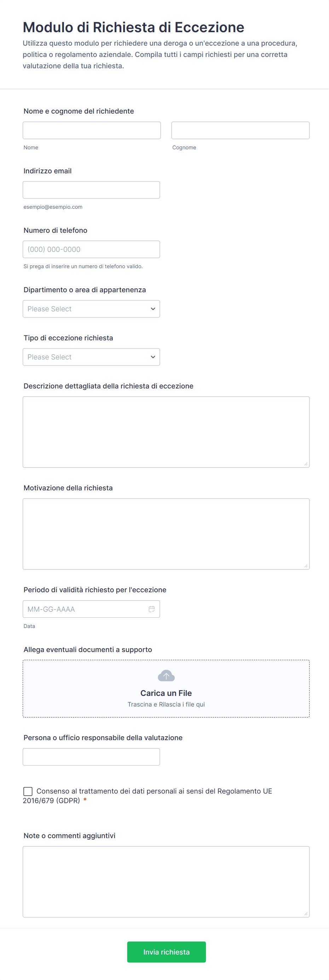Select the Numero di telefono field
Screen dimensions: 329x980
click(x=91, y=249)
